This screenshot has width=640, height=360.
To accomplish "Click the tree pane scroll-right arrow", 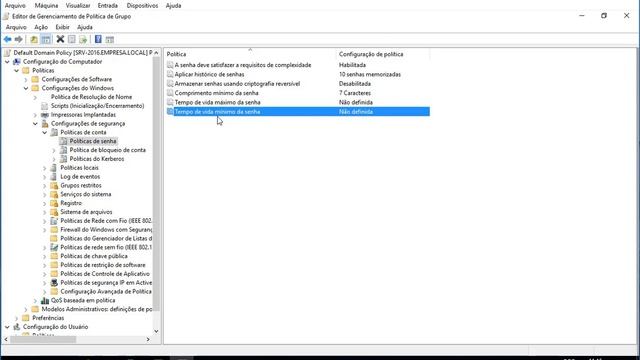I will click(x=148, y=340).
